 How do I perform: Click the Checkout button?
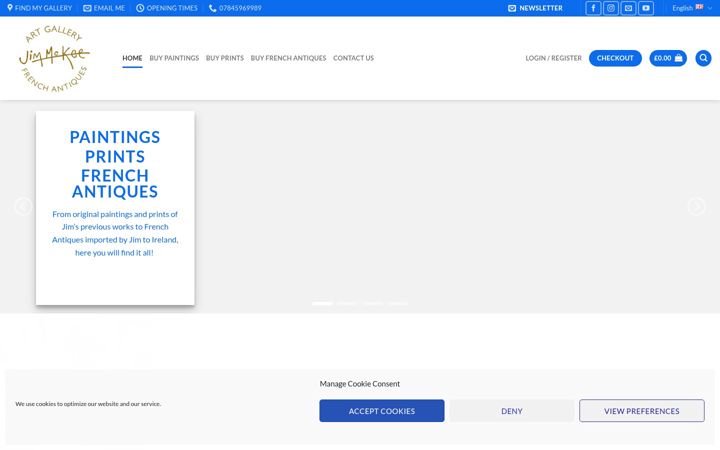click(x=615, y=58)
